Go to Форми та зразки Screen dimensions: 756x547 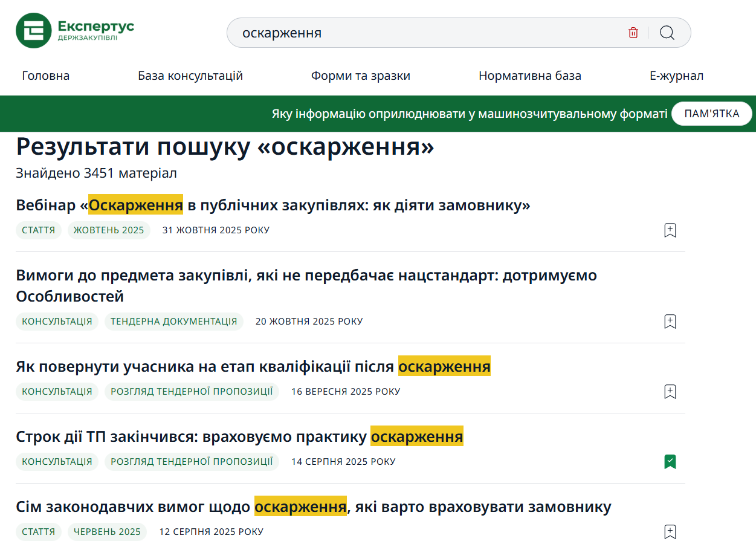click(361, 76)
